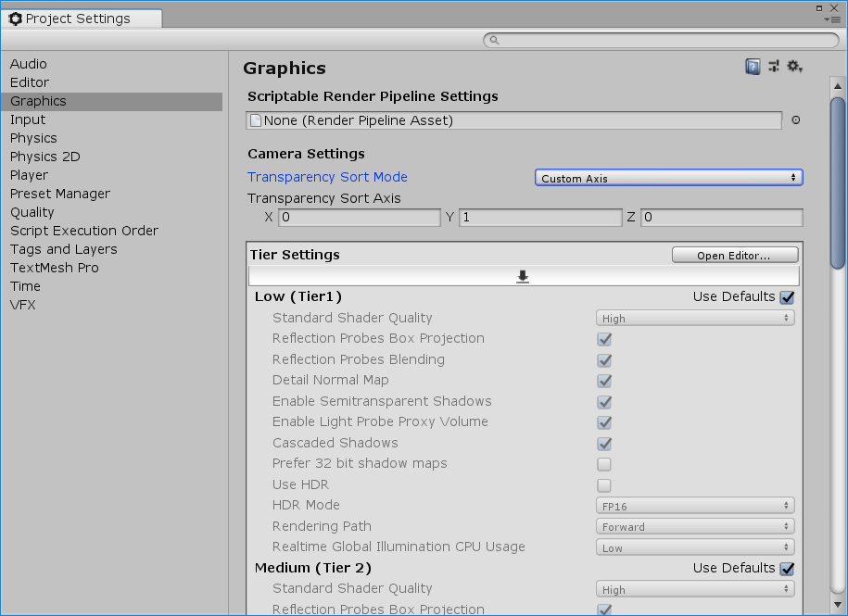Click the magnifier icon in search bar
This screenshot has width=848, height=616.
pyautogui.click(x=495, y=41)
